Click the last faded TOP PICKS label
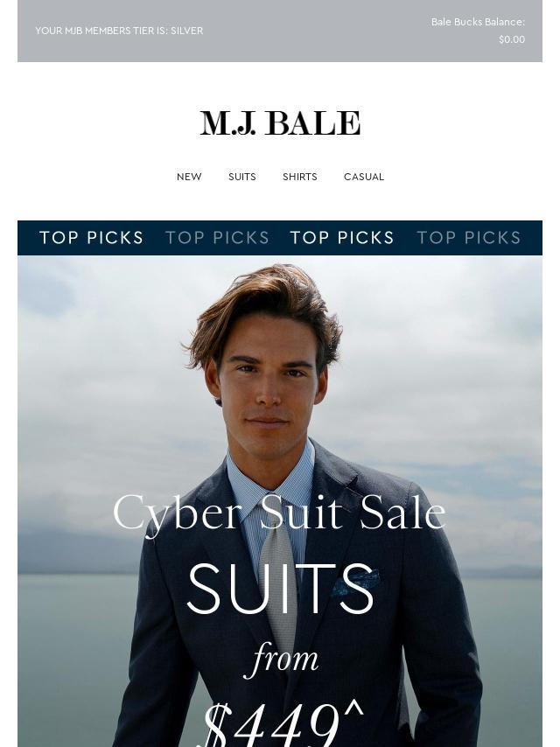The image size is (560, 747). (x=469, y=237)
